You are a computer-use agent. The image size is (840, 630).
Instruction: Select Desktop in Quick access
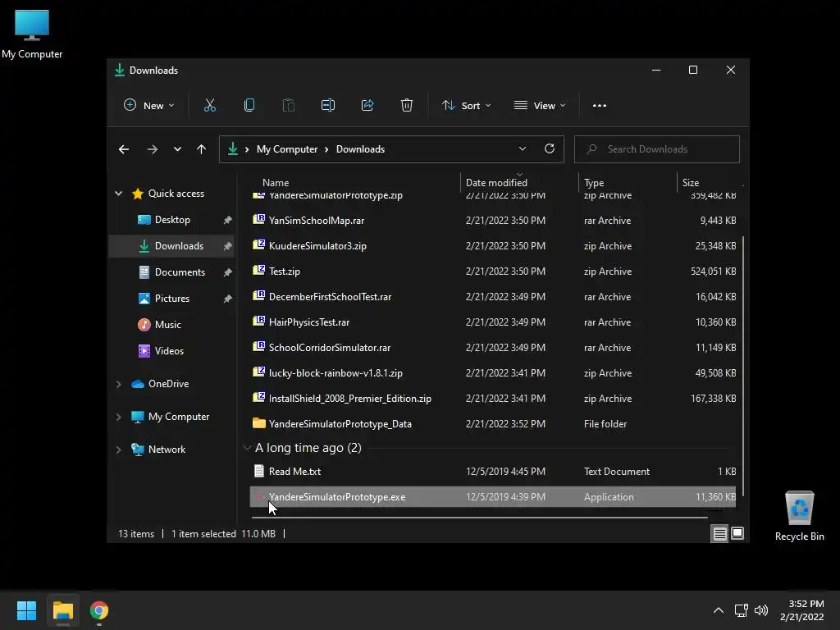pos(171,220)
